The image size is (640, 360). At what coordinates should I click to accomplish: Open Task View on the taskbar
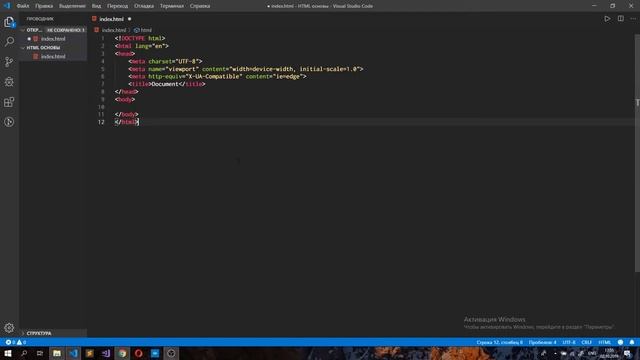(40, 353)
